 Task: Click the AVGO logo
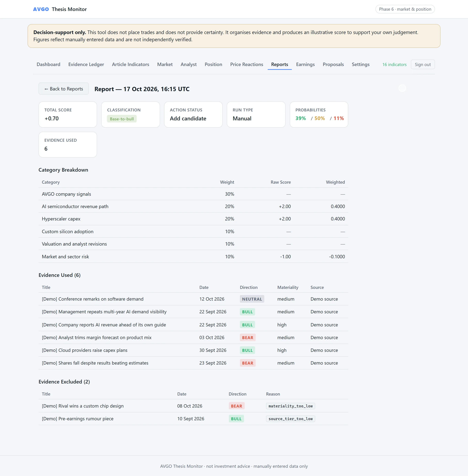41,9
